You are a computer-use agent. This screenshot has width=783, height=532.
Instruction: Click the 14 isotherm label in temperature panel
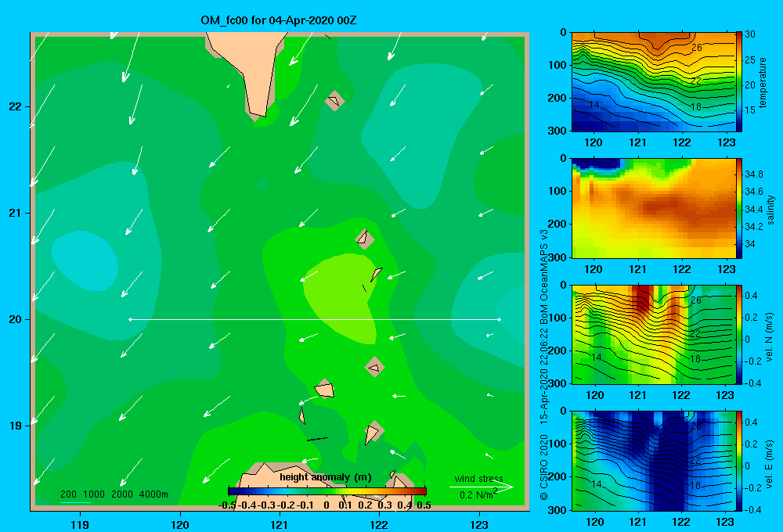point(594,105)
